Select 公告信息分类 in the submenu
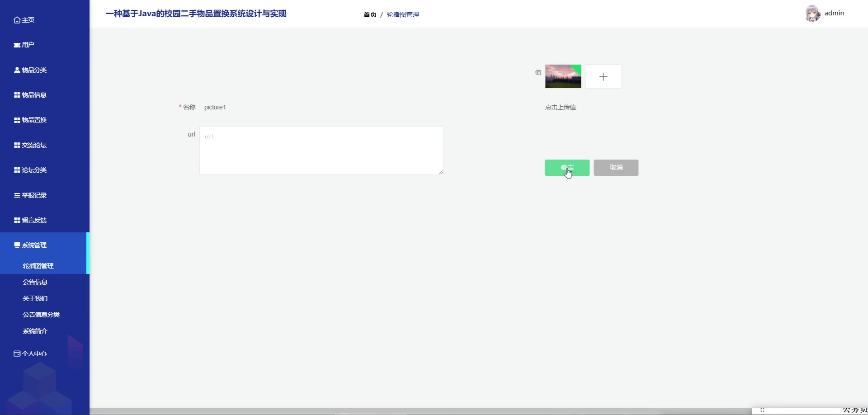Screen dimensions: 868x415 click(x=44, y=315)
